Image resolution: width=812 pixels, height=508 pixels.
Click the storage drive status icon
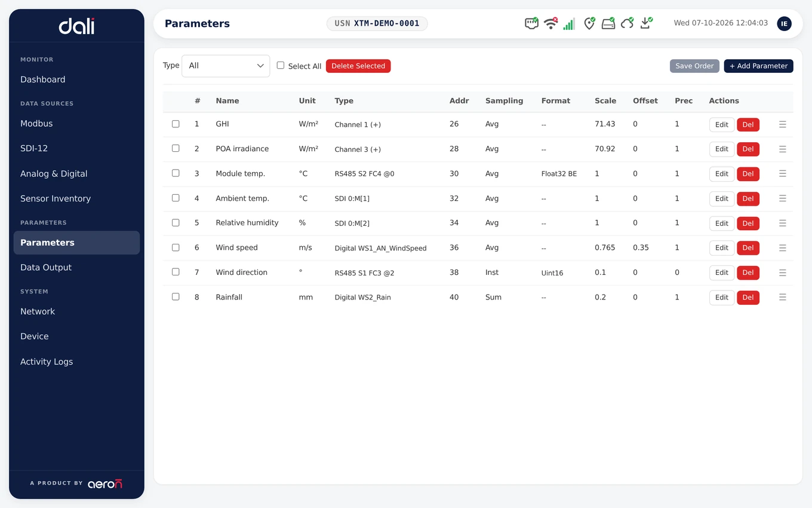(x=608, y=23)
